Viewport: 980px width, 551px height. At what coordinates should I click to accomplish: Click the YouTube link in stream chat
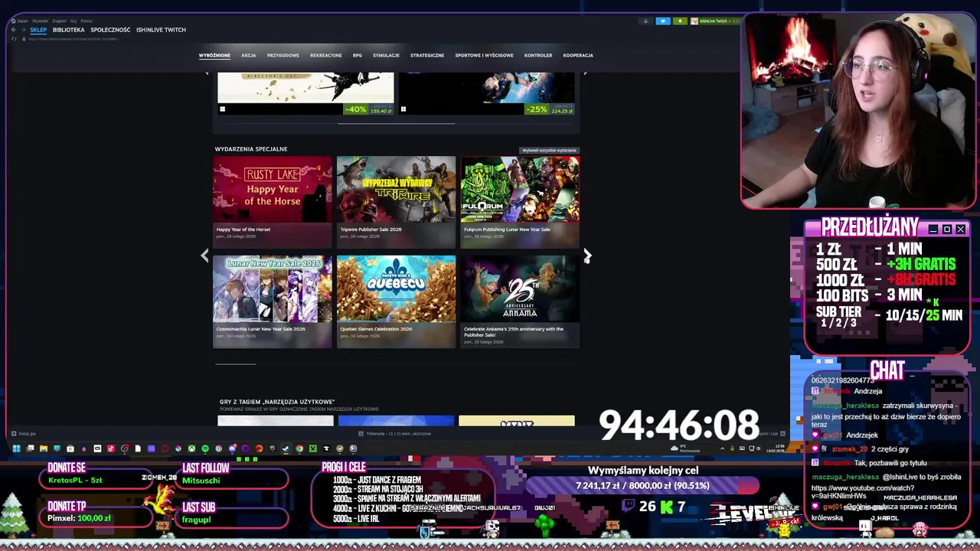862,491
